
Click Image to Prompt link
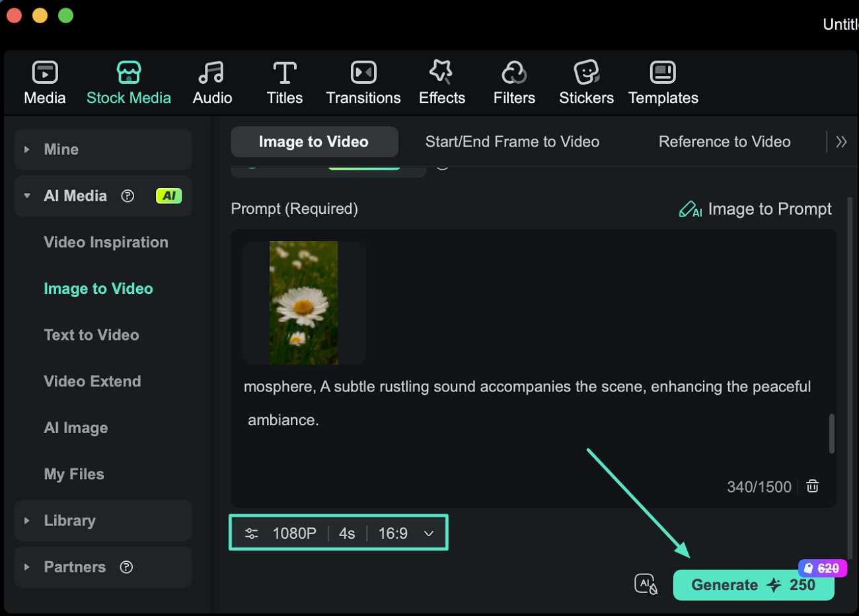tap(756, 209)
